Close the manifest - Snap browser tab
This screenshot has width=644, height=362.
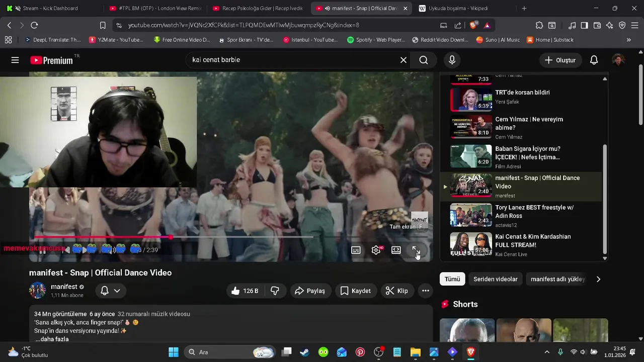pos(406,9)
